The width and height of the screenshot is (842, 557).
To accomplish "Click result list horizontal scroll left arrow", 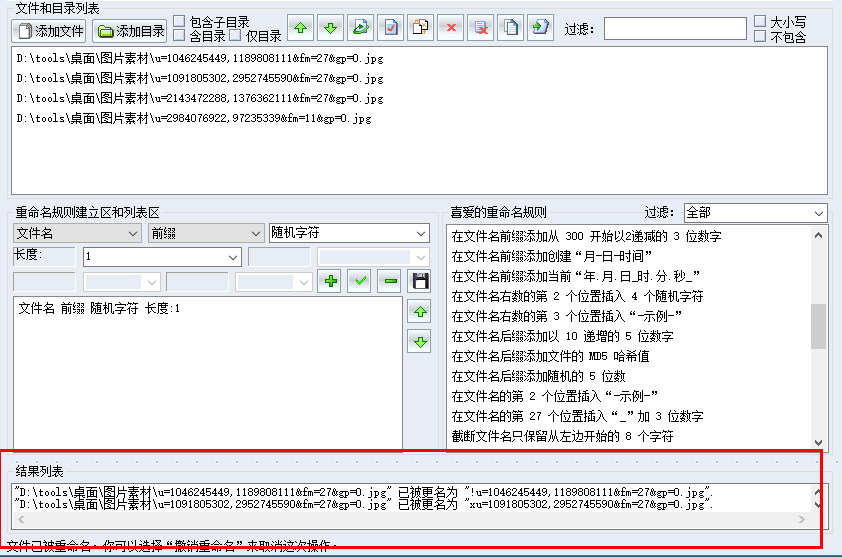I will 21,519.
